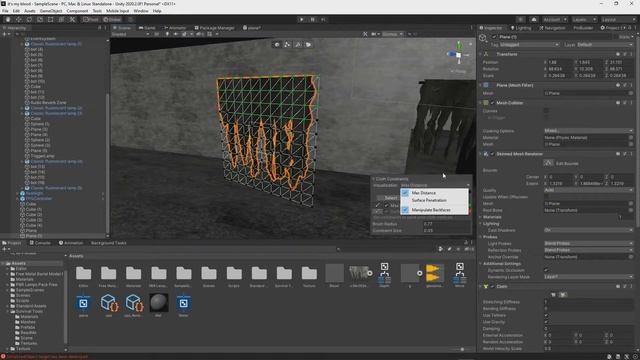The width and height of the screenshot is (640, 360).
Task: Click the Brush Radius value field
Action: click(x=446, y=224)
